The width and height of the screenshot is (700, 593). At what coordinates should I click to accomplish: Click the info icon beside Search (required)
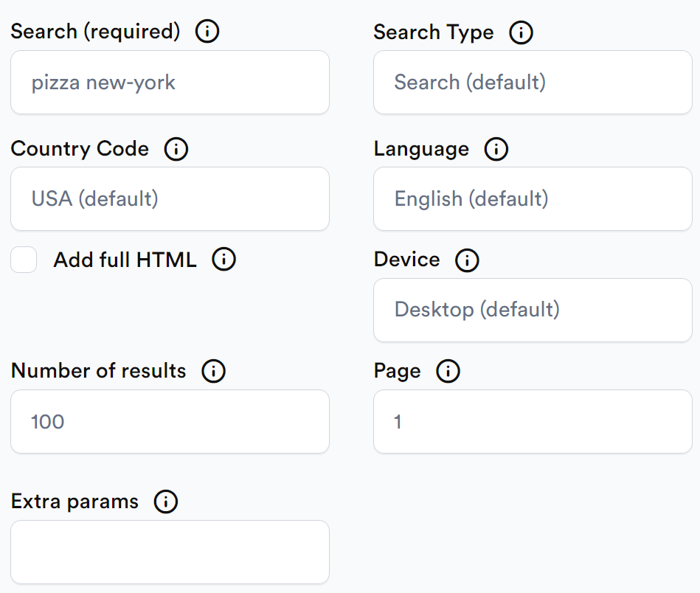207,31
